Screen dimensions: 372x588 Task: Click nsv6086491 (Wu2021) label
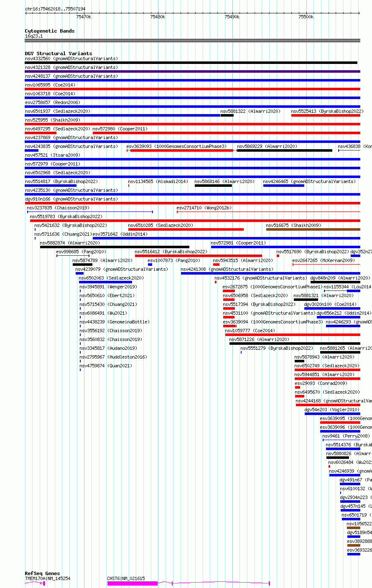pos(103,313)
